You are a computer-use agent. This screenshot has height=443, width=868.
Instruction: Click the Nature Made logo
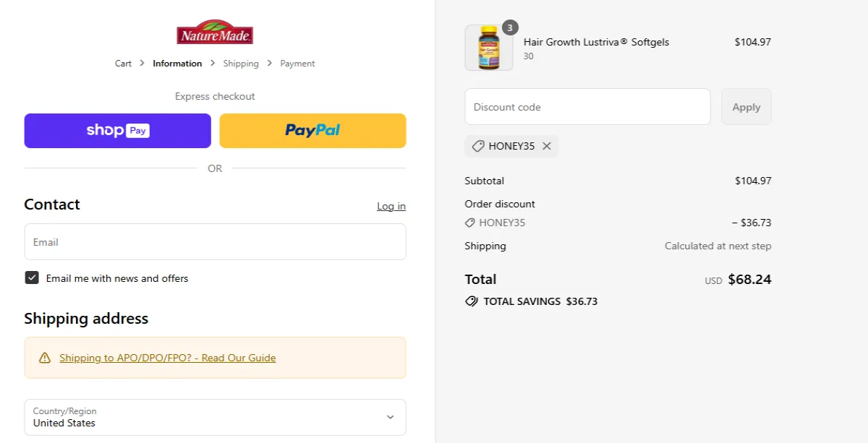214,32
